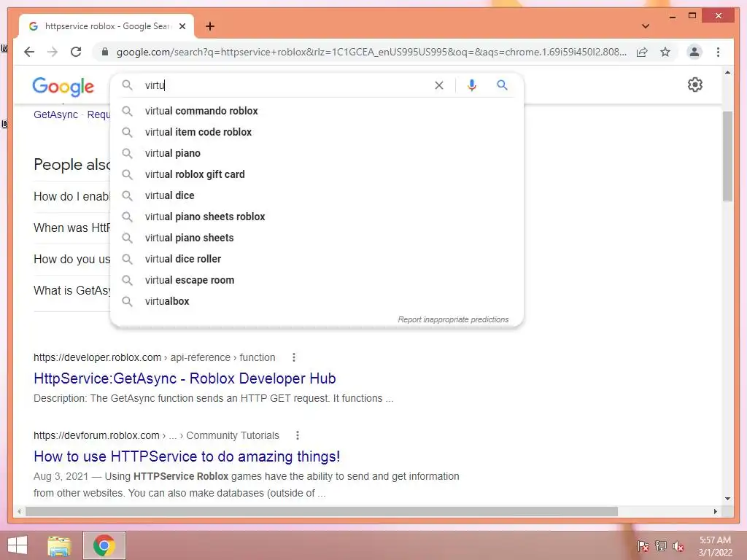Click the vertical scrollbar thumb
Image resolution: width=747 pixels, height=560 pixels.
727,156
